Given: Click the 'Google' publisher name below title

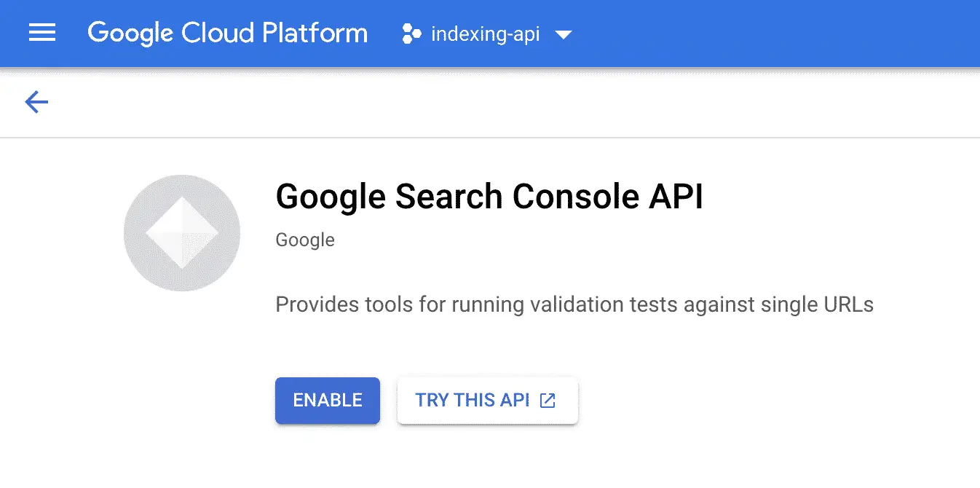Looking at the screenshot, I should coord(305,240).
